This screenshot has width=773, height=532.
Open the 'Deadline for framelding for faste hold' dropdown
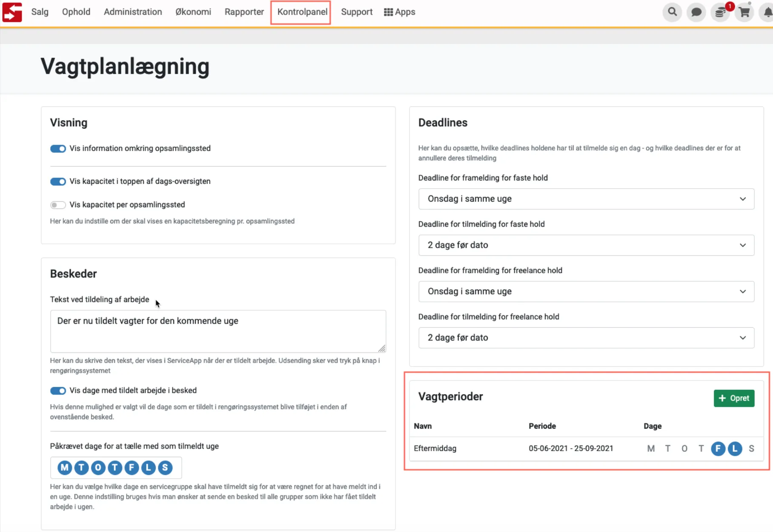tap(586, 199)
